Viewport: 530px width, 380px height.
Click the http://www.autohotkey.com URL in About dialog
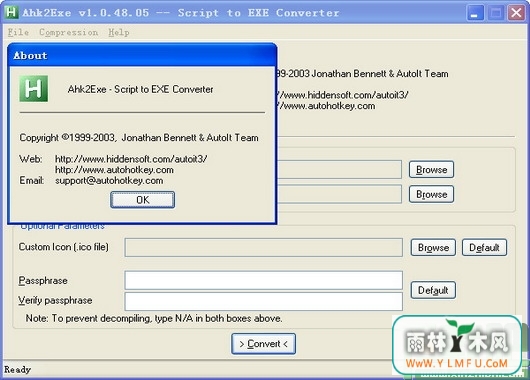point(114,170)
